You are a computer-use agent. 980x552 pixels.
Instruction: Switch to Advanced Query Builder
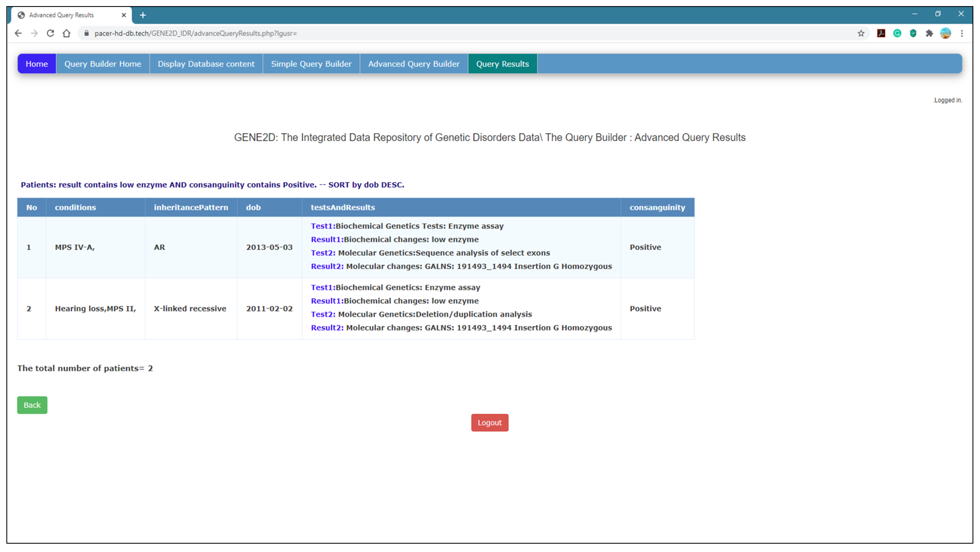tap(413, 64)
